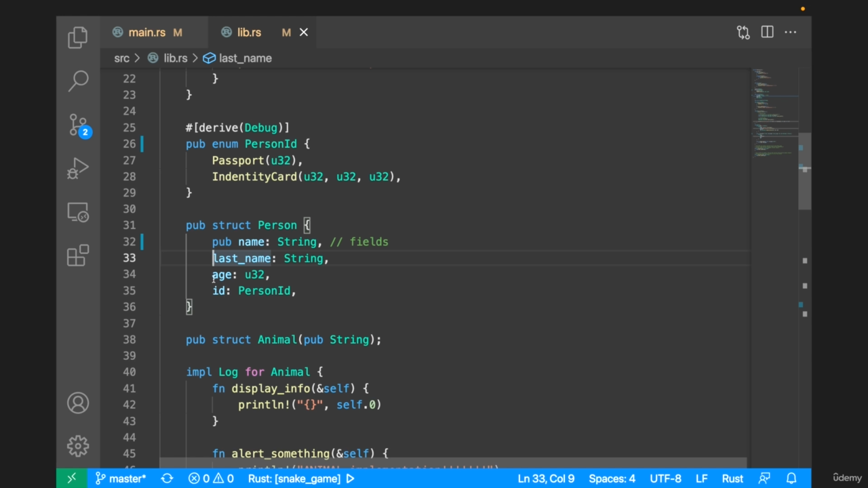Click the Ln 33, Col 9 position indicator
868x488 pixels.
click(x=546, y=479)
